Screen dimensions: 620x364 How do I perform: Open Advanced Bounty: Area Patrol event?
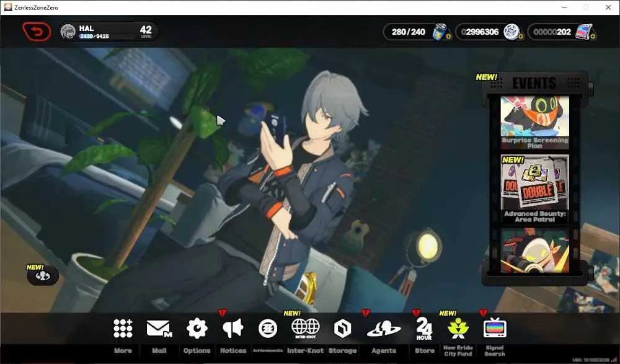pos(534,189)
